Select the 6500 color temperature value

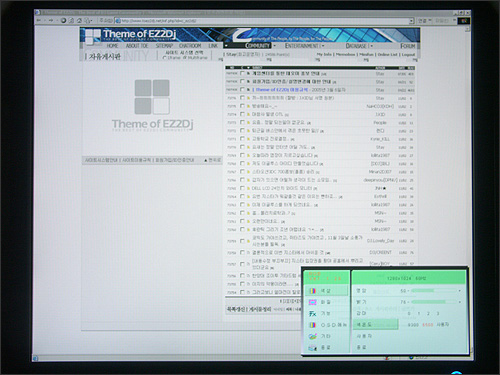pyautogui.click(x=428, y=325)
